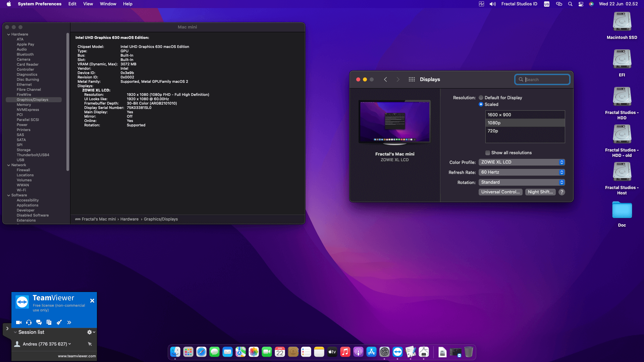Select Default for Display resolution
The width and height of the screenshot is (644, 362).
(x=481, y=98)
